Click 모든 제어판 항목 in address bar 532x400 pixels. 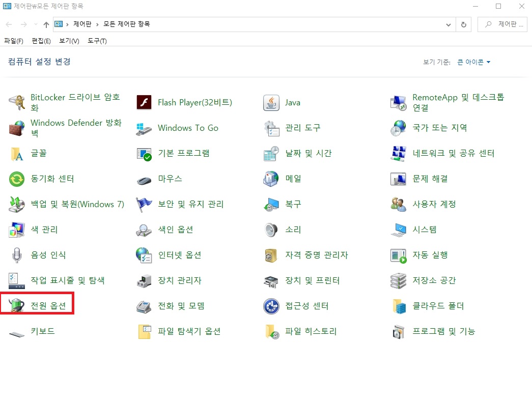click(x=127, y=24)
